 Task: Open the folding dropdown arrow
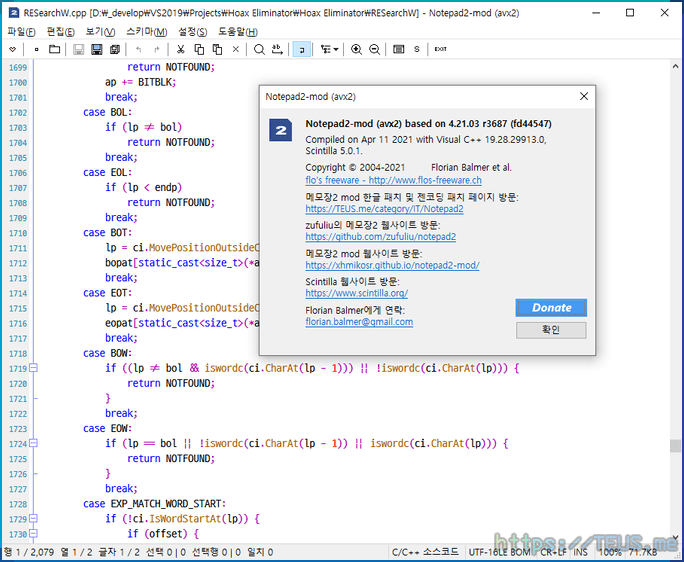pos(336,49)
